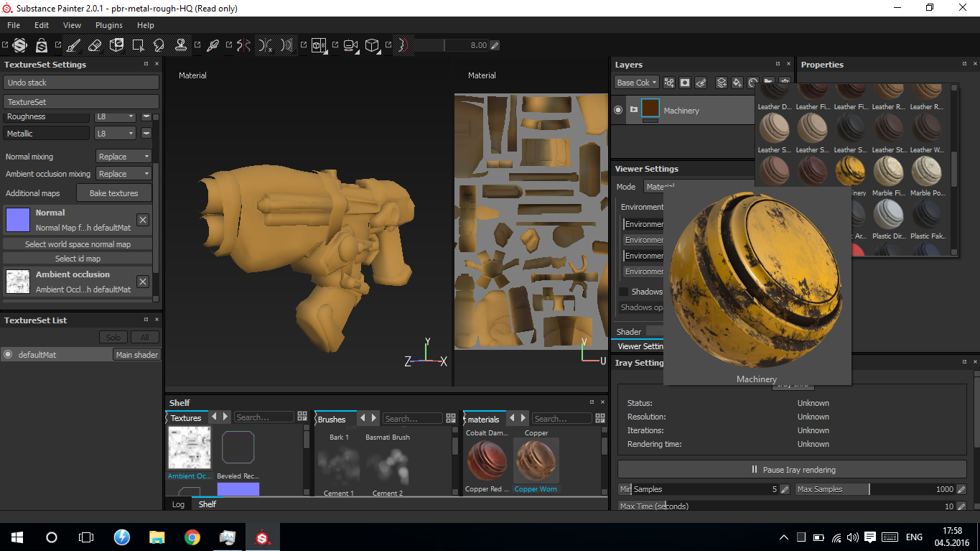Click the Select id map button
The image size is (980, 551).
pyautogui.click(x=78, y=259)
